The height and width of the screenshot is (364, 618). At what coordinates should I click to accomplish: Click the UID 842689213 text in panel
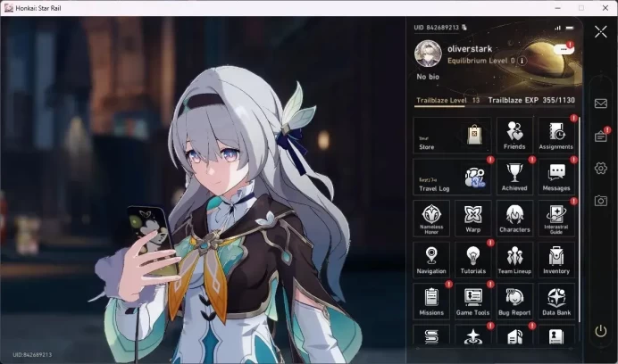(x=437, y=27)
